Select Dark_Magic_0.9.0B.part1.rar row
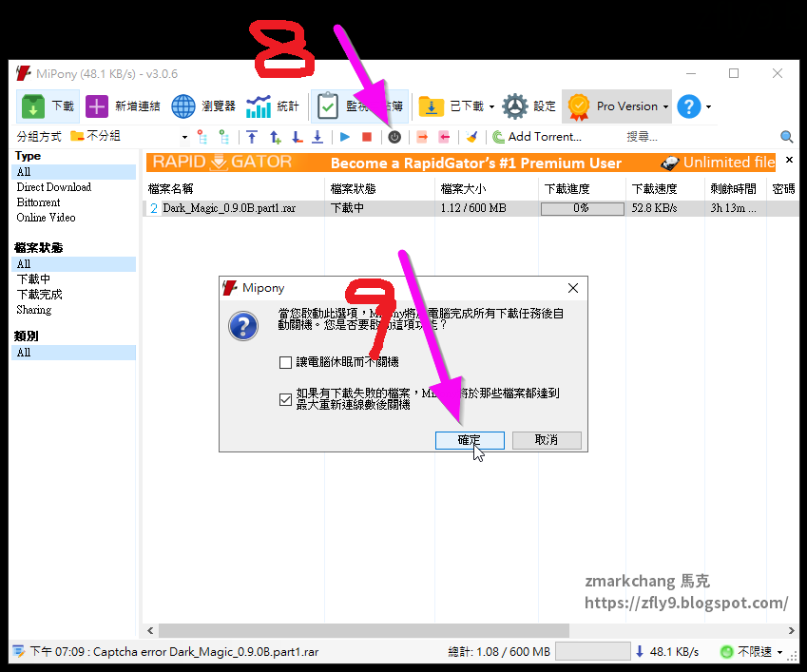807x672 pixels. (x=471, y=208)
